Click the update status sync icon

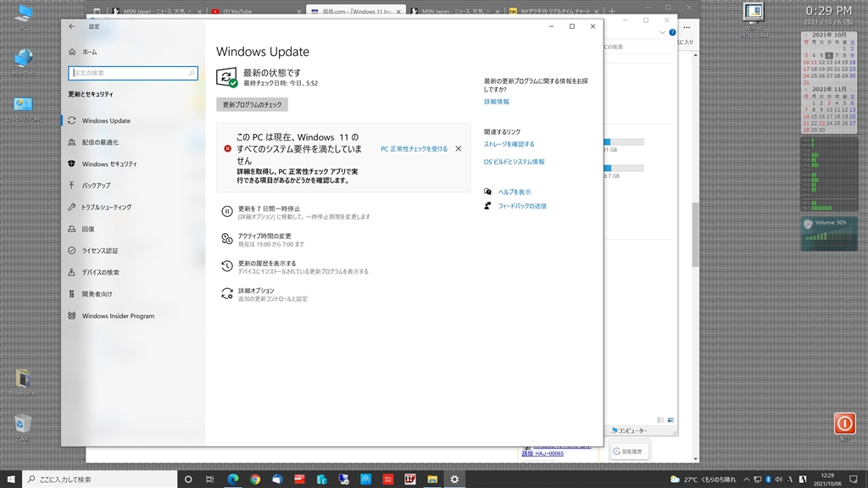(x=226, y=77)
